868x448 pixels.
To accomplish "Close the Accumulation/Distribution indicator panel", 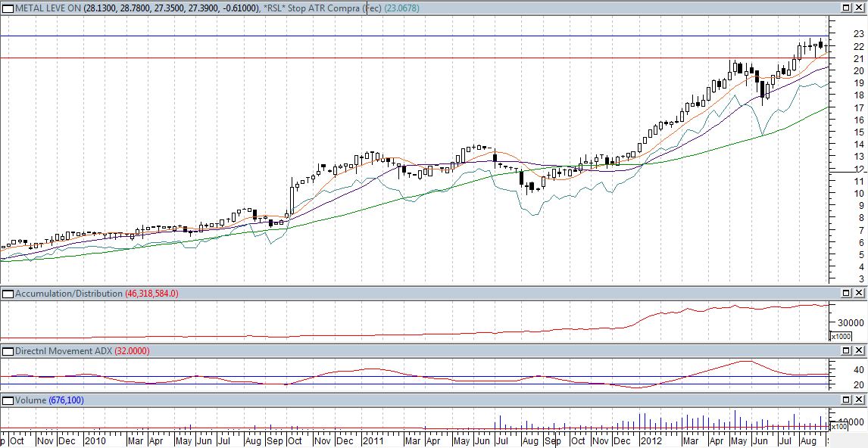I will tap(860, 293).
